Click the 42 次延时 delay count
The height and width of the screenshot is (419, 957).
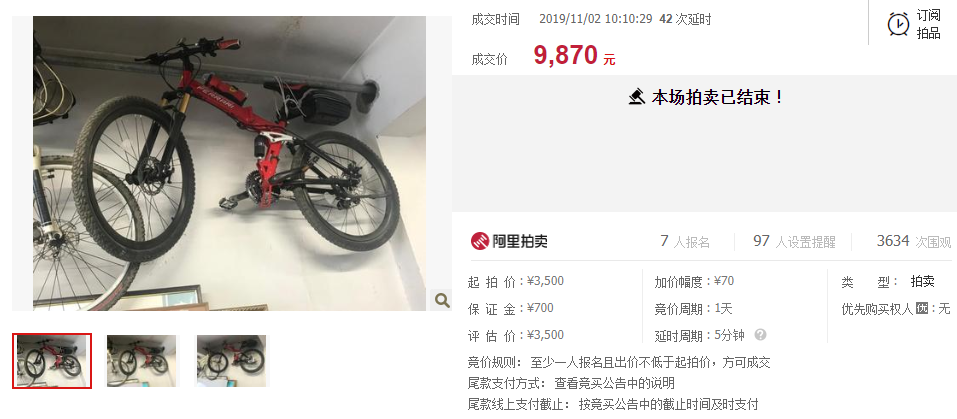click(685, 19)
